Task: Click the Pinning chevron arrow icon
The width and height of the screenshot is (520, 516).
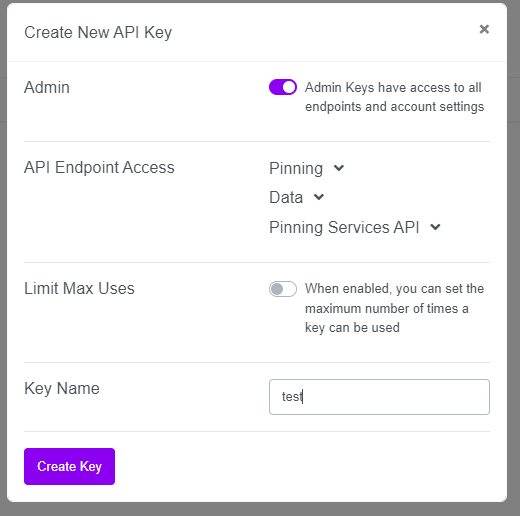Action: 339,168
